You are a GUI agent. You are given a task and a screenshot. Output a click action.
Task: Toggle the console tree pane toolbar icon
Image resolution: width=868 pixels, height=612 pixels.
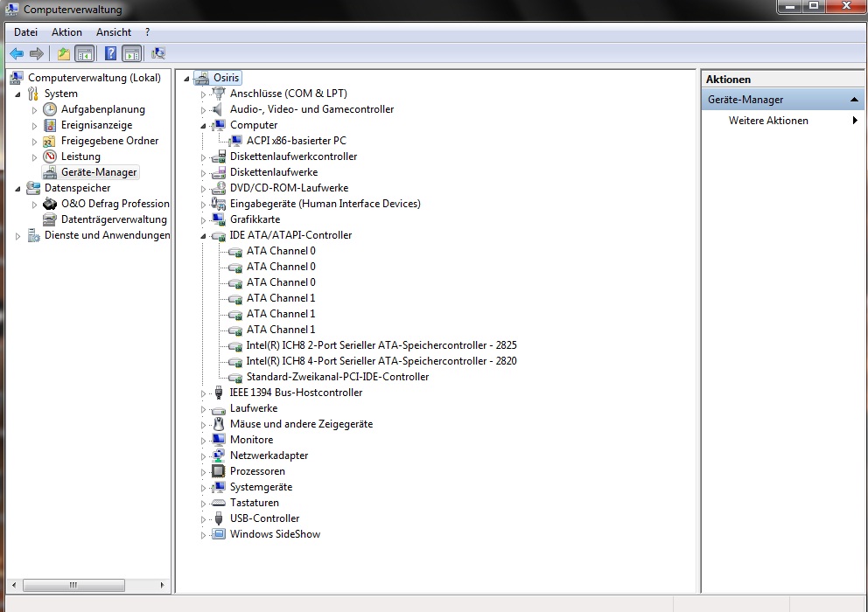85,53
